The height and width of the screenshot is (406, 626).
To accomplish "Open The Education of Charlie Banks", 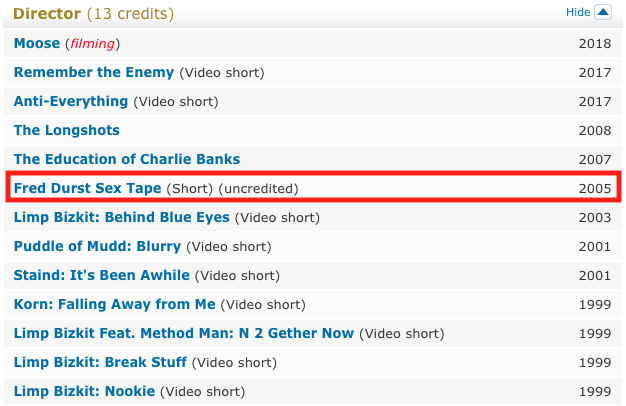I will coord(127,160).
